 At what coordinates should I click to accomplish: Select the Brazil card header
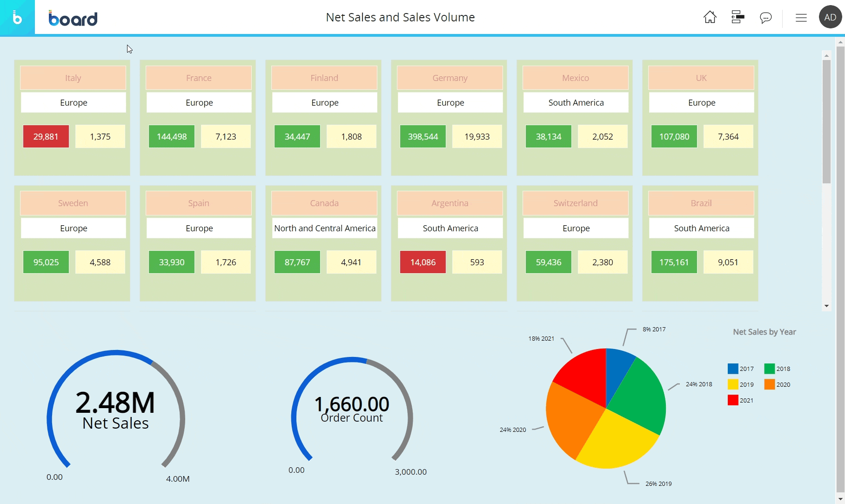(x=701, y=203)
